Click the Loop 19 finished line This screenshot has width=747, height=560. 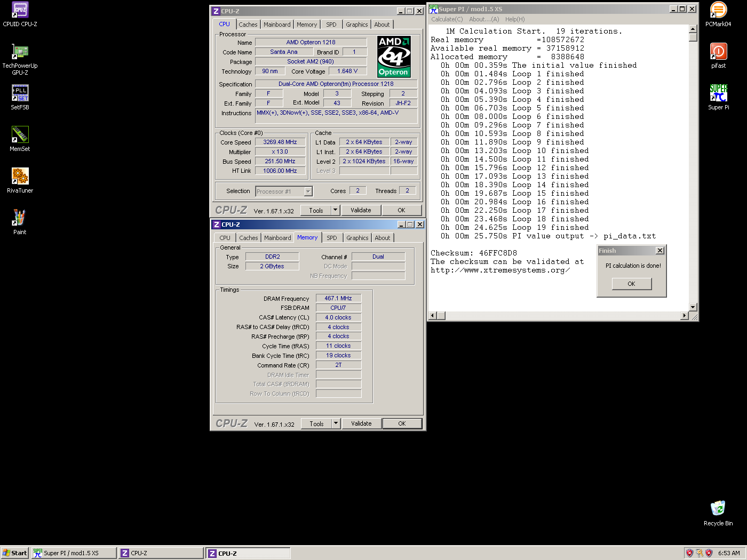point(515,228)
